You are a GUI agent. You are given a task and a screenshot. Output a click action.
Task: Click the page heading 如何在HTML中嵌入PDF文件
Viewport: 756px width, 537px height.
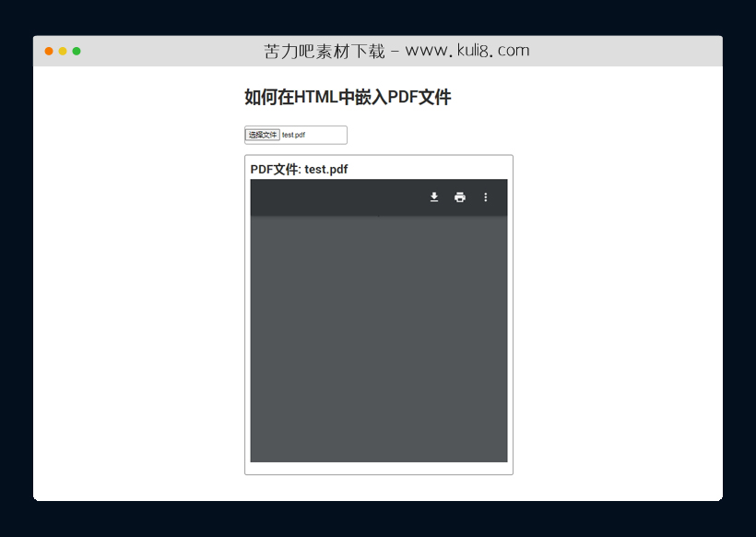pos(347,97)
